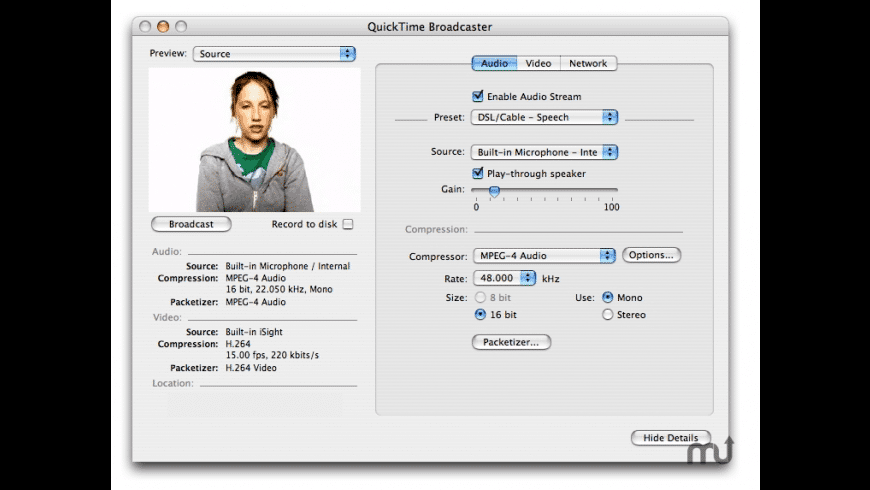Open the Network tab
Image resolution: width=870 pixels, height=490 pixels.
588,63
